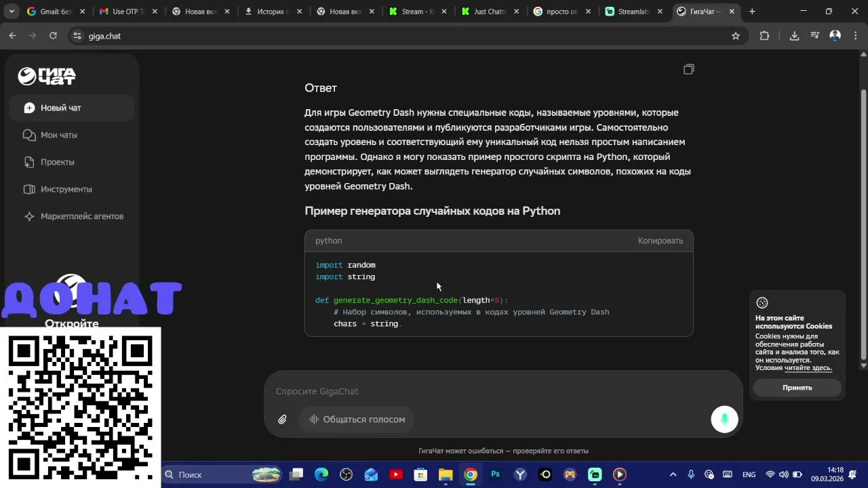The height and width of the screenshot is (488, 868).
Task: Click the page vertical scrollbar
Action: coord(863,224)
